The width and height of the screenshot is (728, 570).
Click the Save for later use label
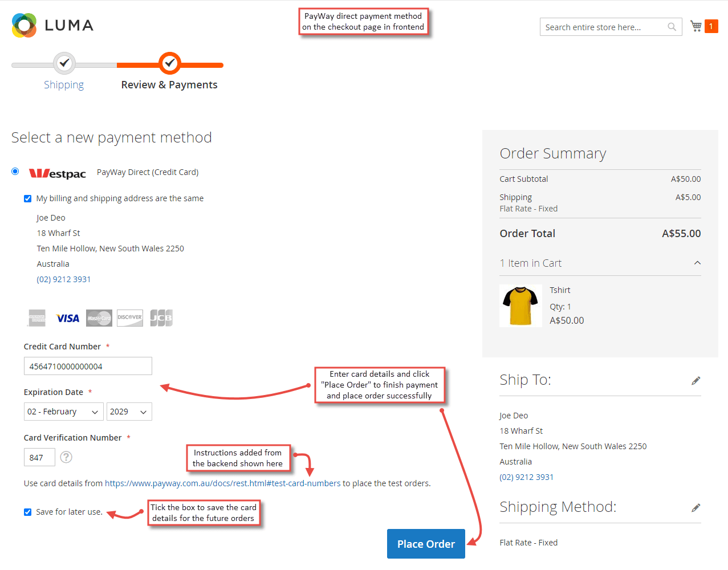pyautogui.click(x=69, y=512)
